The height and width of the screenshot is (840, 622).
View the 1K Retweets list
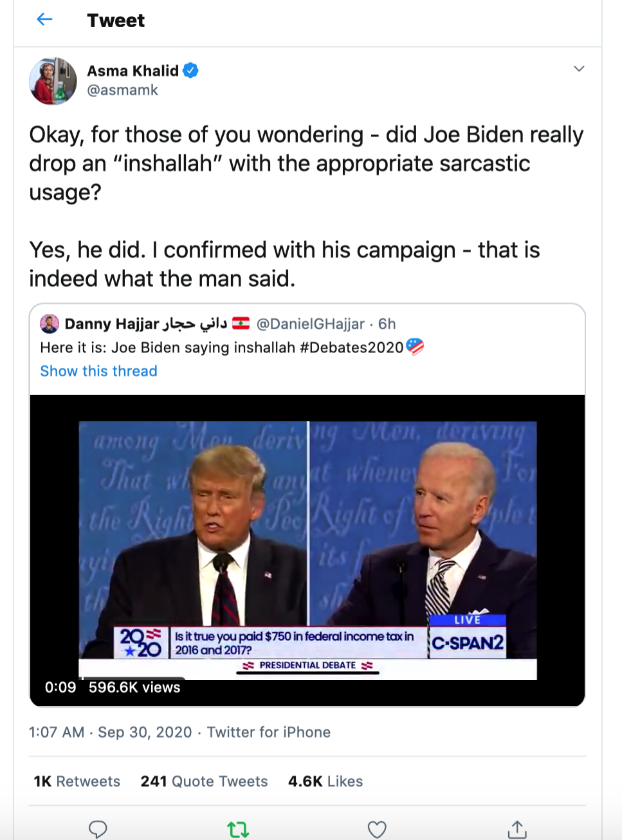click(77, 781)
